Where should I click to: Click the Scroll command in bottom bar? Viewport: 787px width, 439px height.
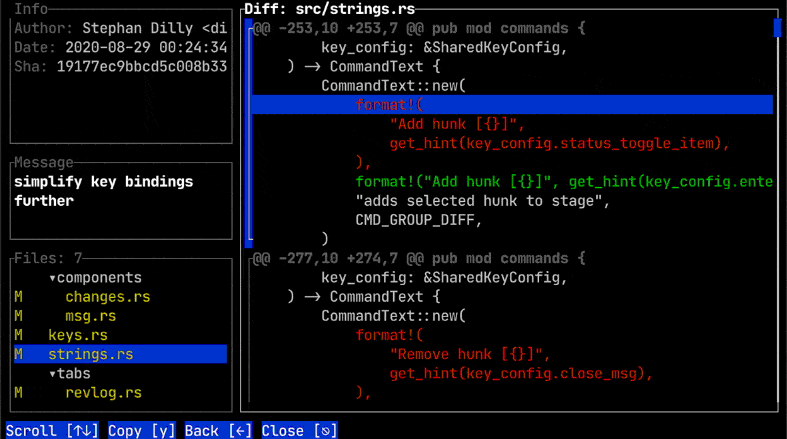[52, 431]
